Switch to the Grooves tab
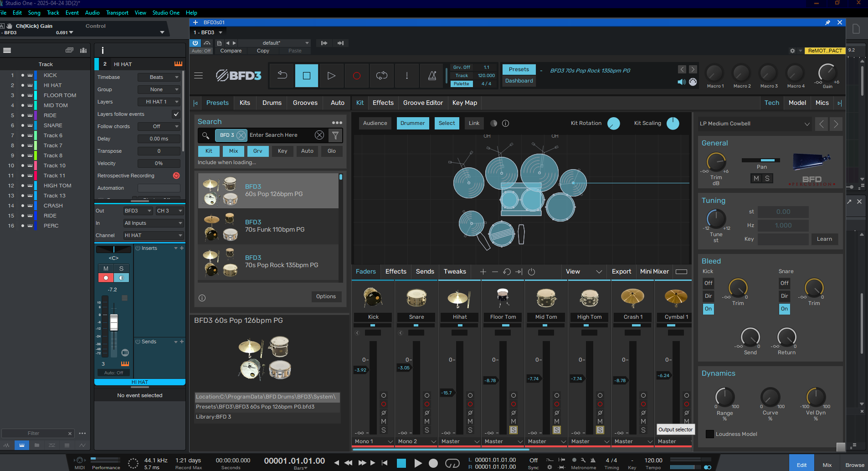Image resolution: width=868 pixels, height=471 pixels. click(x=305, y=103)
